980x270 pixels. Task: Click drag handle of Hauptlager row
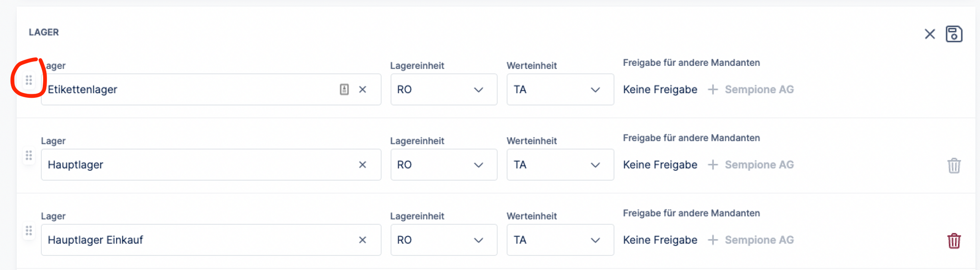tap(29, 156)
